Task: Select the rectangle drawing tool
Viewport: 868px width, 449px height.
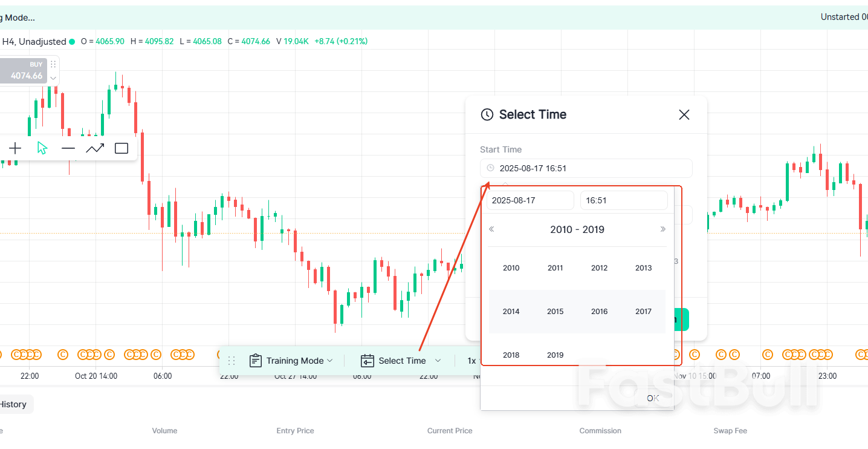Action: tap(121, 148)
